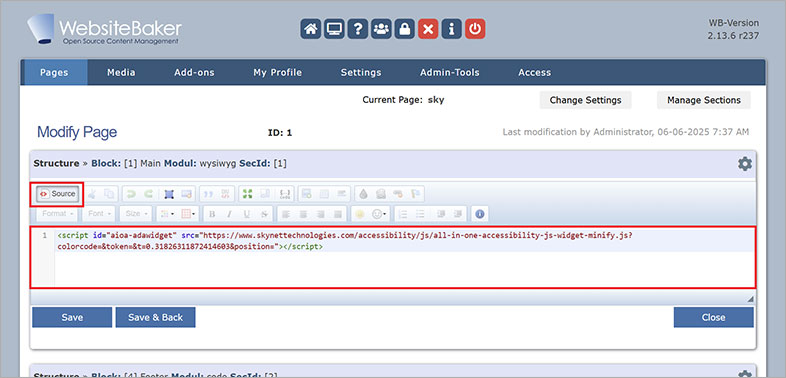Click the 'WB-Version 2.13.6 r237' text
The height and width of the screenshot is (378, 786).
[x=733, y=30]
